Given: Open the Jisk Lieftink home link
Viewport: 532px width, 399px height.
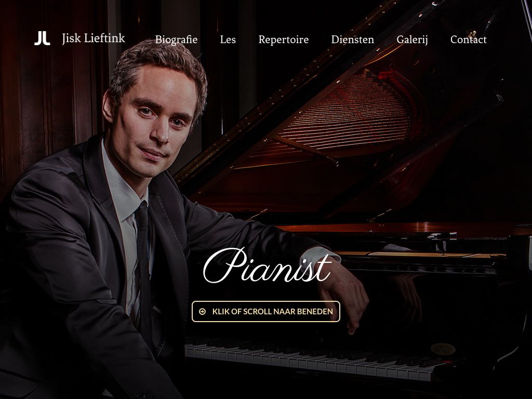Looking at the screenshot, I should coord(94,38).
